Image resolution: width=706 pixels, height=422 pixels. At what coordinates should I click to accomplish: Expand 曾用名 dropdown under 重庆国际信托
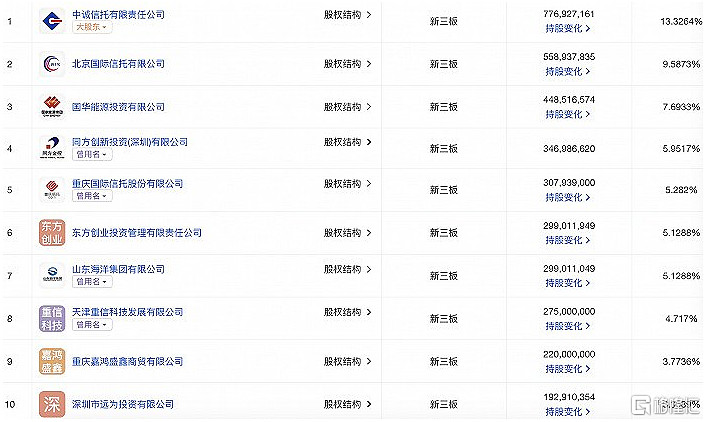click(x=92, y=196)
